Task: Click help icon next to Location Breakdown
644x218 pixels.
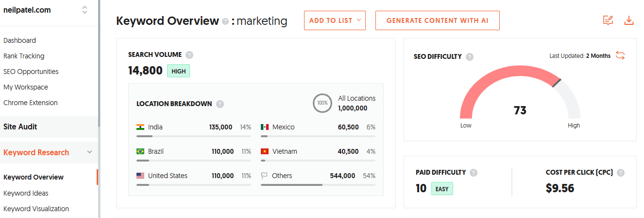Action: (x=220, y=104)
